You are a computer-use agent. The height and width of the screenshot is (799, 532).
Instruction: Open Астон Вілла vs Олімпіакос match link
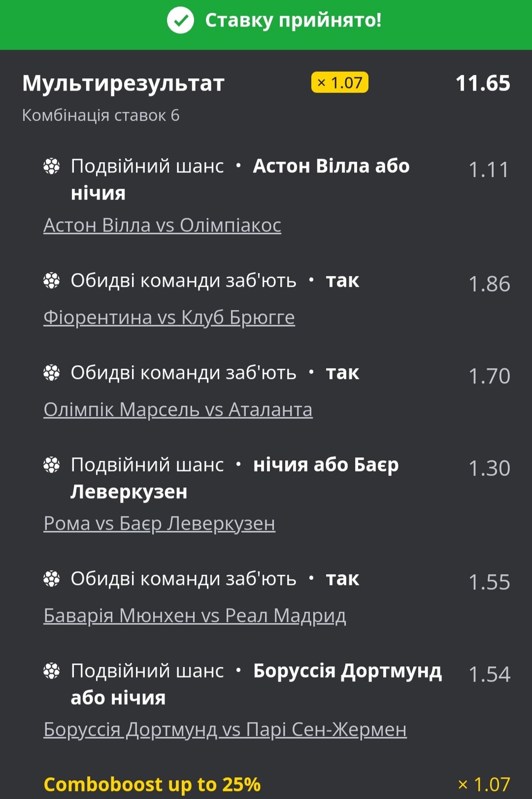tap(162, 225)
